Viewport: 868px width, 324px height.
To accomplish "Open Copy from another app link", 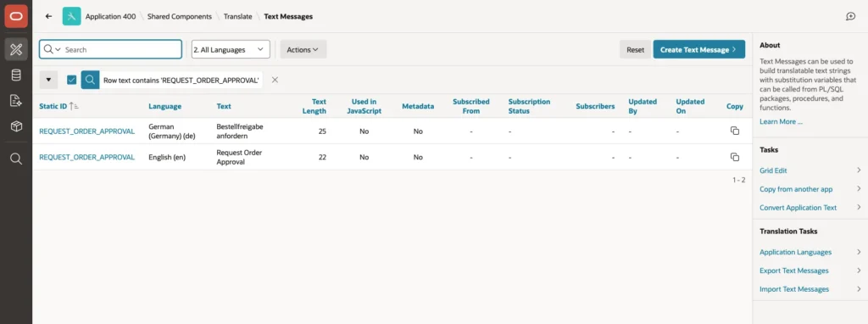I will tap(796, 189).
